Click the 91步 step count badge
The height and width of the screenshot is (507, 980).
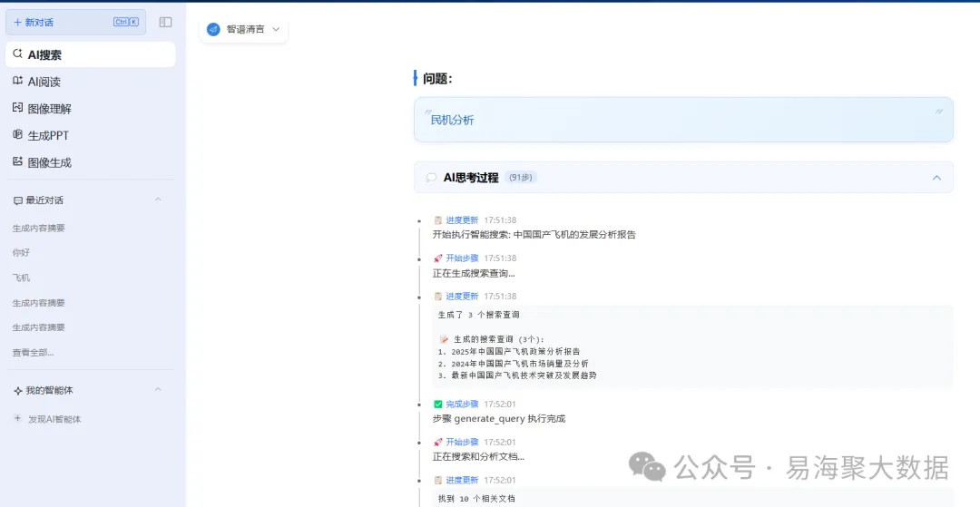pyautogui.click(x=521, y=178)
